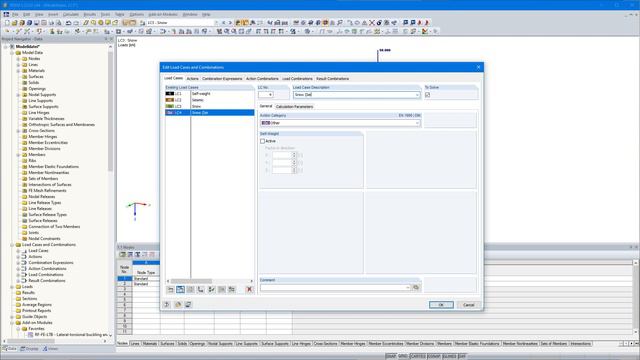This screenshot has height=360, width=640.
Task: Click the New model icon in main toolbar
Action: pyautogui.click(x=7, y=23)
